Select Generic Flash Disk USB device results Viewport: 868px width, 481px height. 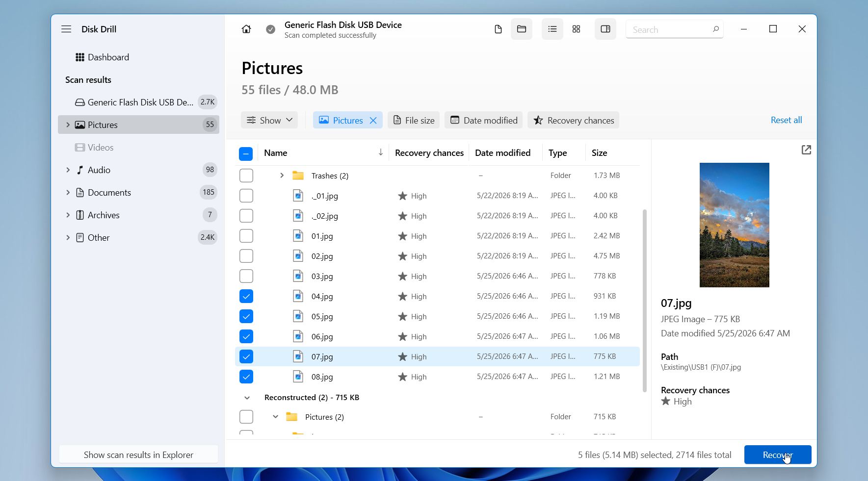pyautogui.click(x=138, y=102)
